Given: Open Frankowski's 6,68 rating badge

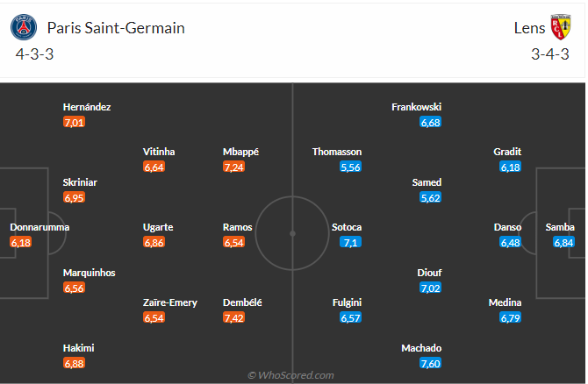Looking at the screenshot, I should click(430, 122).
